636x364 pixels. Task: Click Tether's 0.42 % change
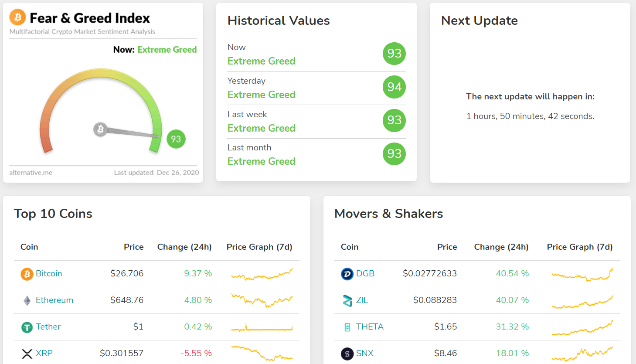point(198,327)
